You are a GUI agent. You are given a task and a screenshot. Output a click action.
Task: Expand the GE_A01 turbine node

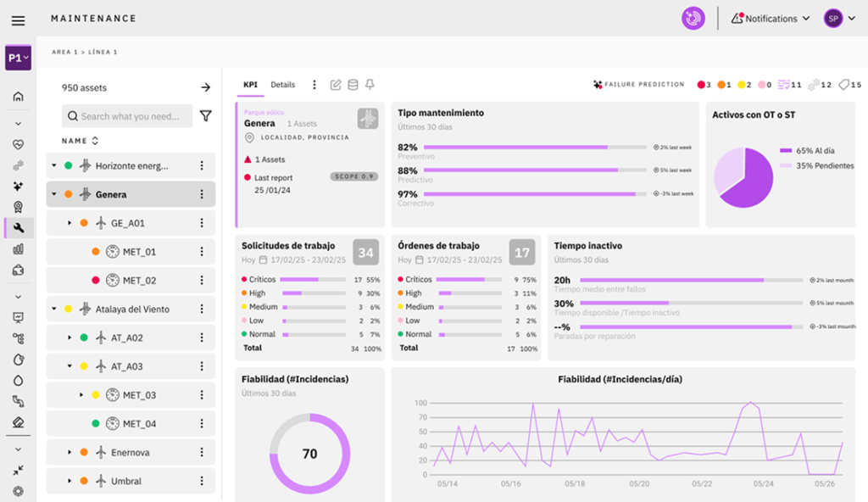(x=70, y=223)
